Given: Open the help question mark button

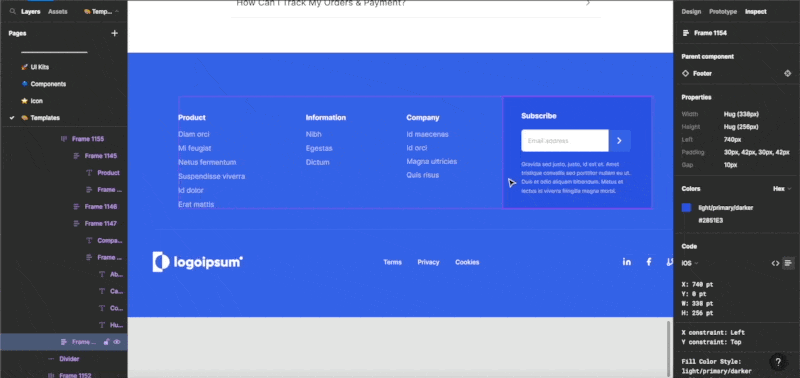Looking at the screenshot, I should (x=778, y=362).
